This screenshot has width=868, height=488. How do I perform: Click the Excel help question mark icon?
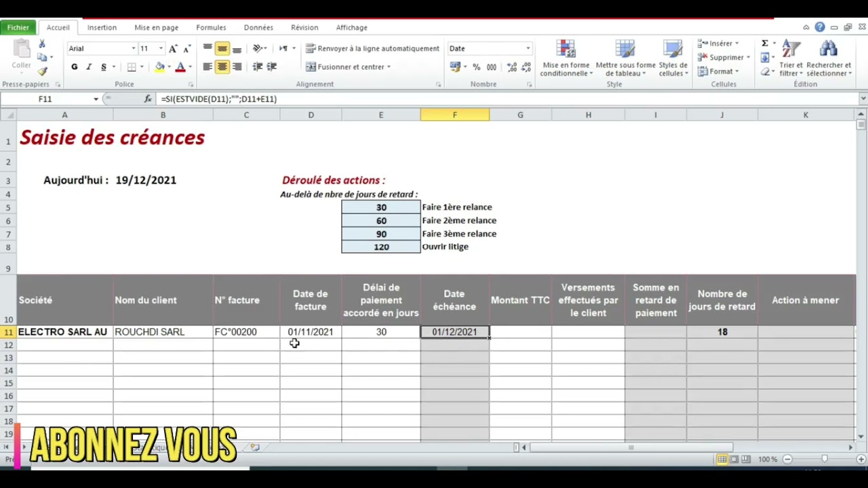[820, 28]
